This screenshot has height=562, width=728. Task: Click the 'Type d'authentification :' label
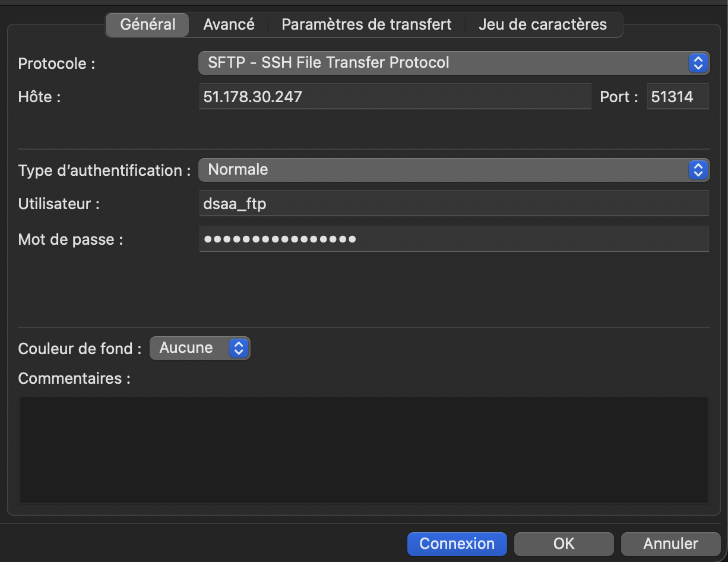(105, 171)
